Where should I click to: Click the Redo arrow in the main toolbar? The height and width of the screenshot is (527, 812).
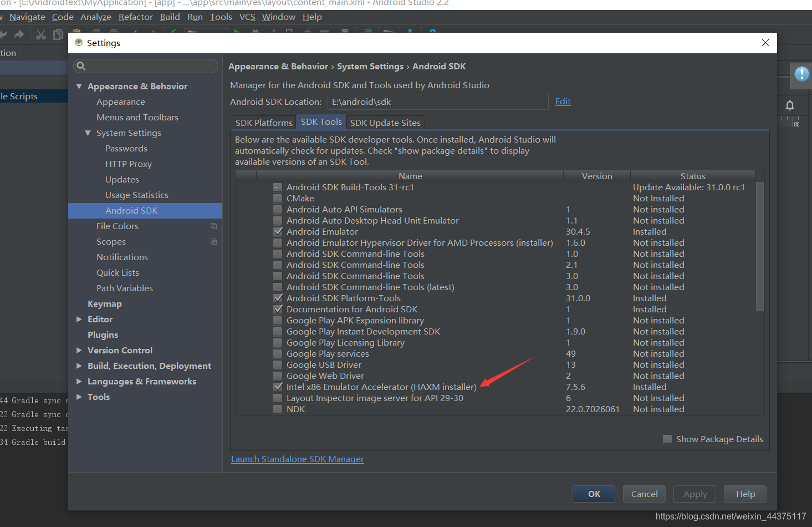[19, 35]
